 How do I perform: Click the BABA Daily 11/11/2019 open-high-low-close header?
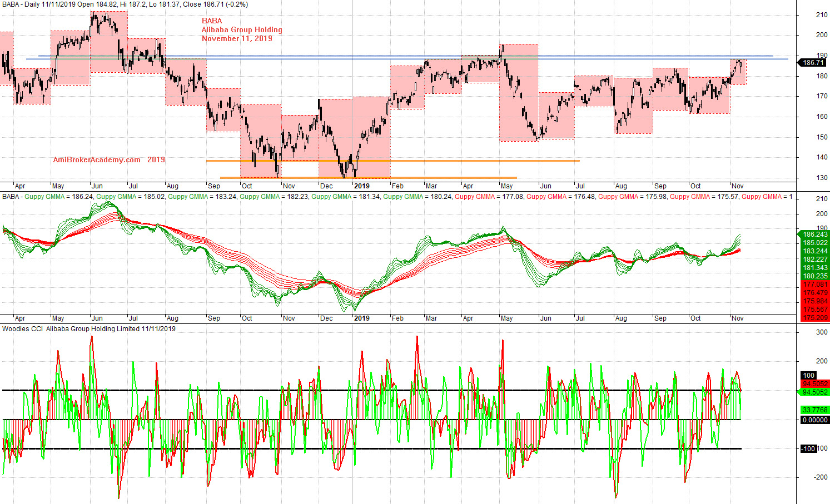(125, 4)
